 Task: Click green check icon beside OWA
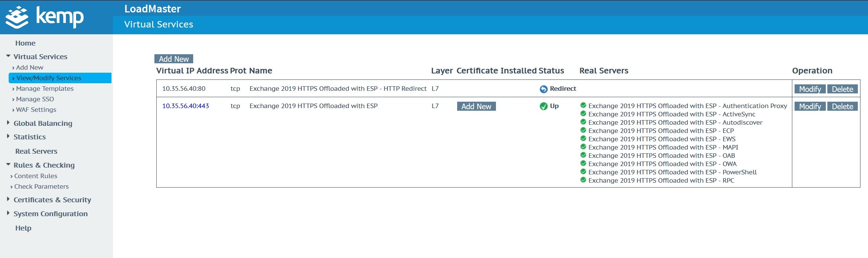point(583,163)
